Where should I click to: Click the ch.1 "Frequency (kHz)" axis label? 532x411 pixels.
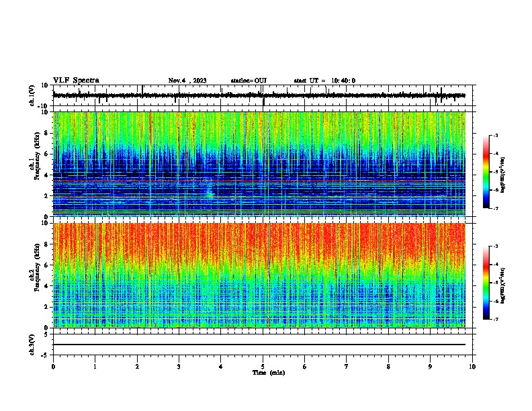pos(37,156)
